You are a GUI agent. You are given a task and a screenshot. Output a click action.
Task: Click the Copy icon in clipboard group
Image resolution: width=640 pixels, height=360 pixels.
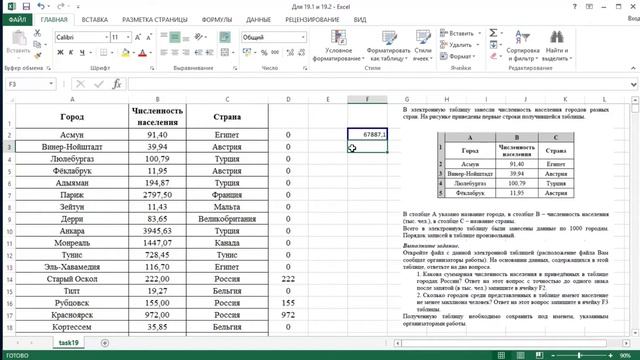click(x=38, y=44)
